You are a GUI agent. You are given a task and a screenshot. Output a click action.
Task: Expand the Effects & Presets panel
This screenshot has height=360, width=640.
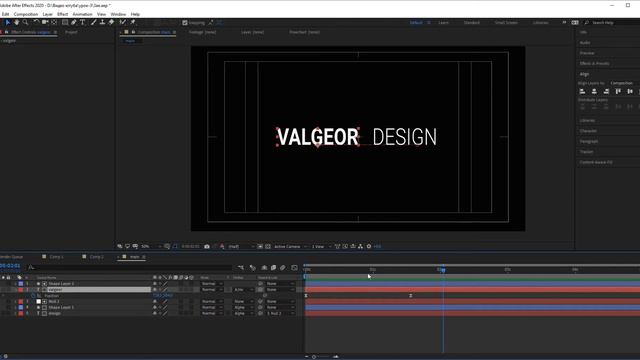(x=594, y=64)
